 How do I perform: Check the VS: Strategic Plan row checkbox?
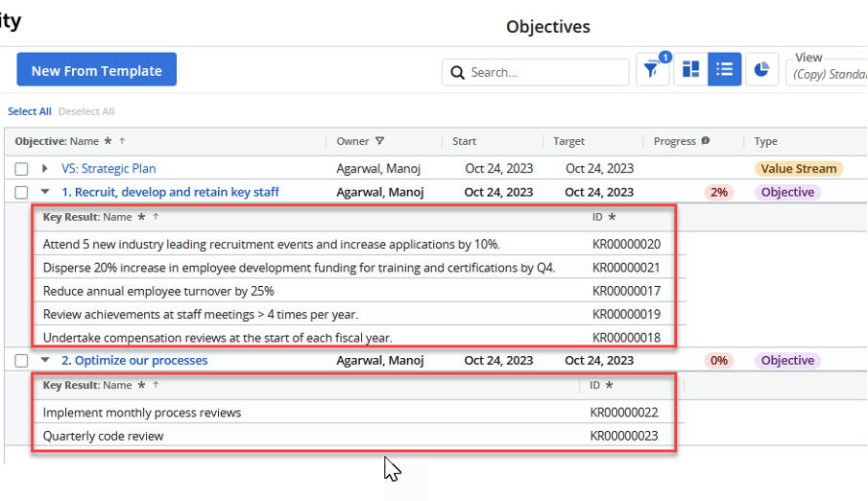21,169
